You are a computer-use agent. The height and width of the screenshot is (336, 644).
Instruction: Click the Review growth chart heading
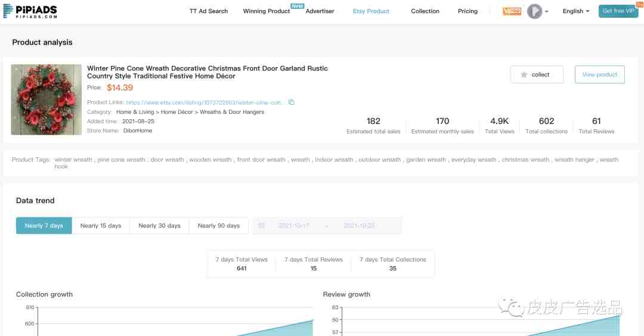[346, 294]
